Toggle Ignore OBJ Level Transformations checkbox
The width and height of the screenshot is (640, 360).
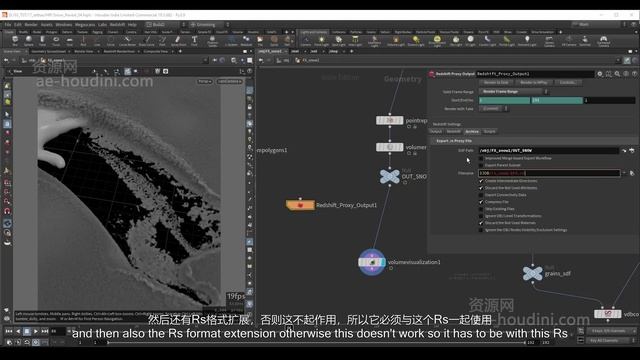[x=481, y=216]
